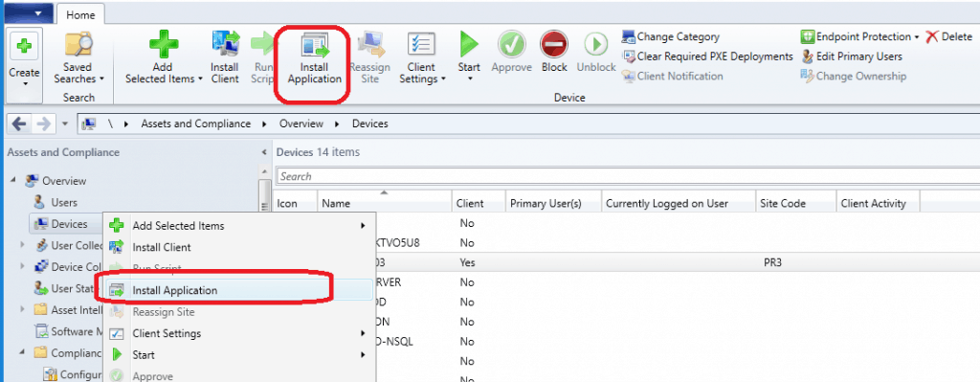Switch to the Home ribbon tab
The image size is (980, 382).
tap(80, 15)
